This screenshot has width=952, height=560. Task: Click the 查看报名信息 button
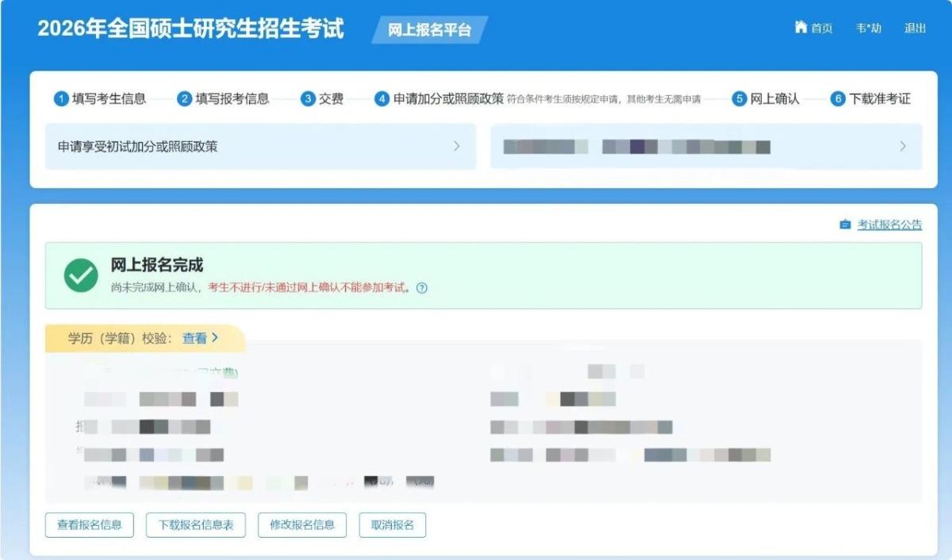tap(91, 524)
